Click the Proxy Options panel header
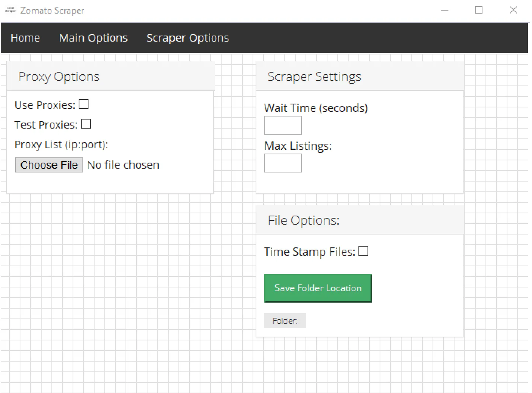This screenshot has width=532, height=393. point(59,76)
